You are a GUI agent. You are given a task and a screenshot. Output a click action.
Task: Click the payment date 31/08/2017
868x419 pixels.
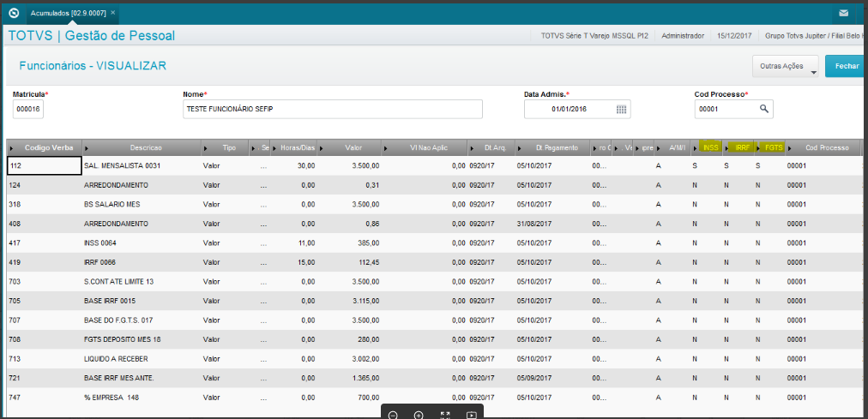pos(534,224)
